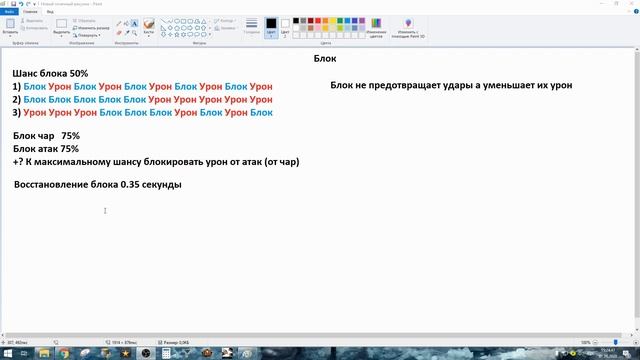
Task: Switch to the Home (Главная) ribbon tab
Action: (x=30, y=11)
